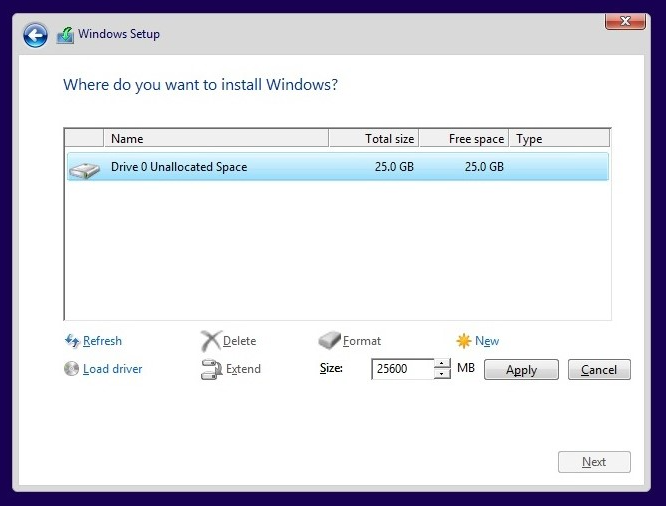This screenshot has width=666, height=506.
Task: Click the Format eraser icon
Action: coord(330,340)
